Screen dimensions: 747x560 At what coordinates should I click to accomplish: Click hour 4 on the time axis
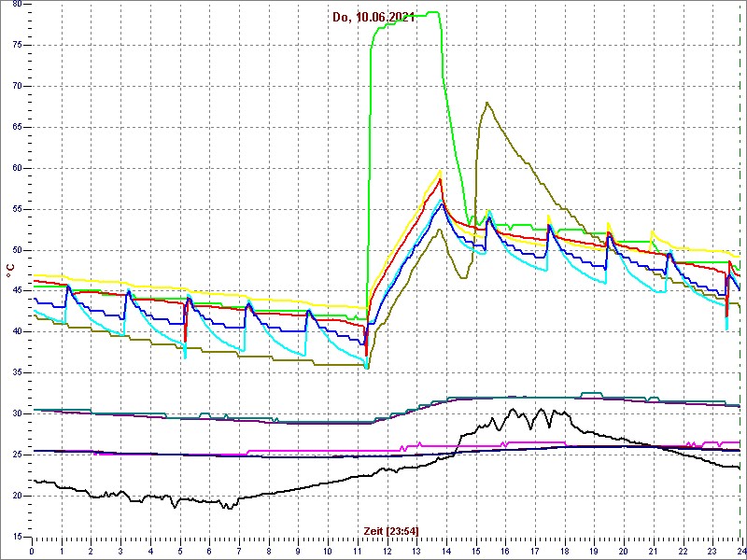(x=150, y=551)
